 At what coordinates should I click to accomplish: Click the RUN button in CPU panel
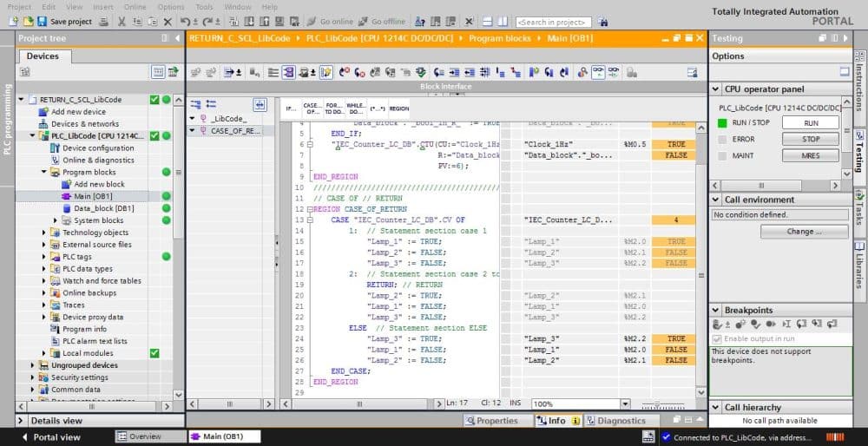click(811, 123)
